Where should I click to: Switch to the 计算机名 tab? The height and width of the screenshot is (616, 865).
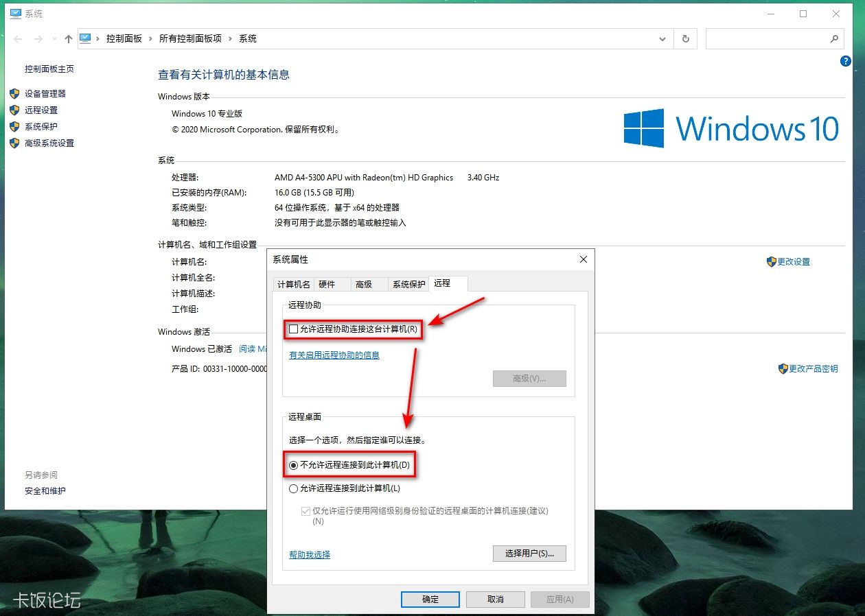coord(293,284)
